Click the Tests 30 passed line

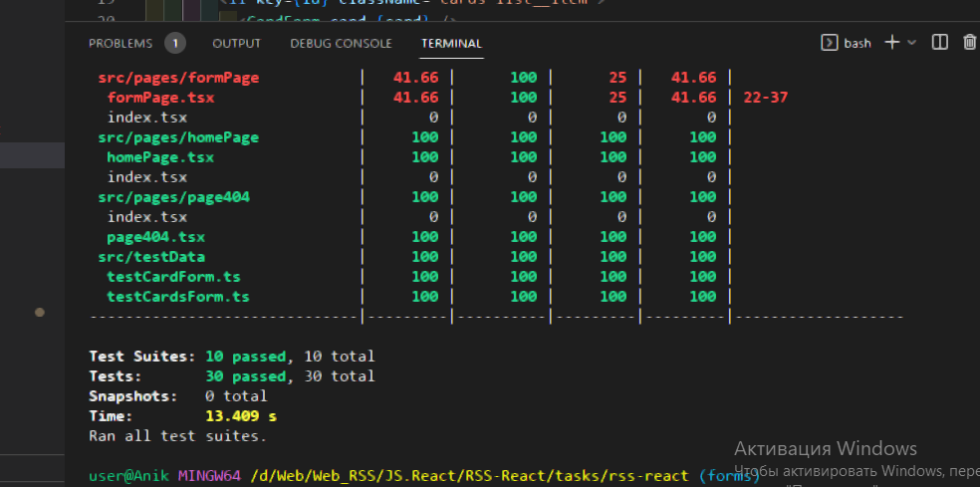tap(232, 376)
